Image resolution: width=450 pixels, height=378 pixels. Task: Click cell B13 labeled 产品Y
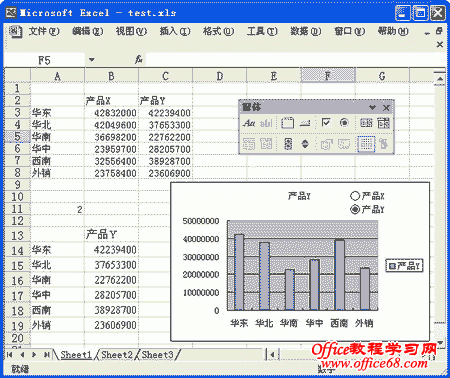tap(111, 234)
